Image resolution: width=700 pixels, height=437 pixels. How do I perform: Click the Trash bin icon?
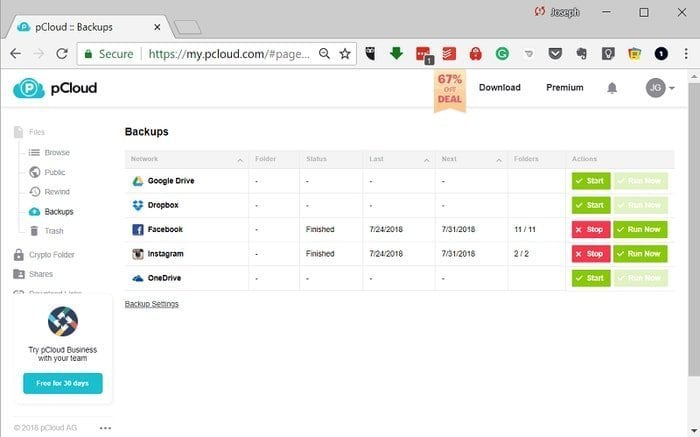point(34,231)
